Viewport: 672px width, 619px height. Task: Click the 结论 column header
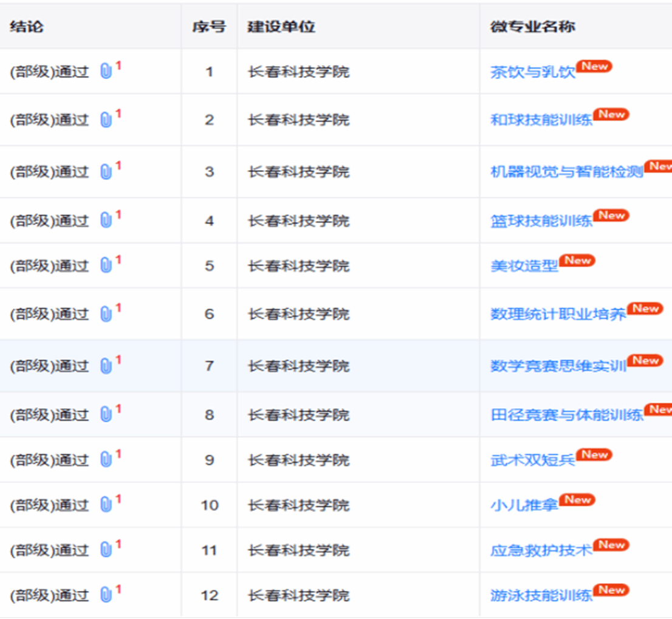tap(27, 27)
